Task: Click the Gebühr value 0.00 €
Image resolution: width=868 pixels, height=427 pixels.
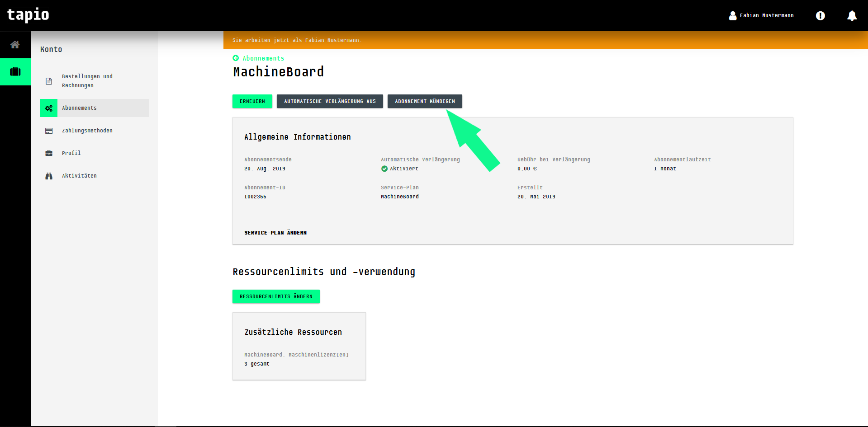Action: [527, 169]
